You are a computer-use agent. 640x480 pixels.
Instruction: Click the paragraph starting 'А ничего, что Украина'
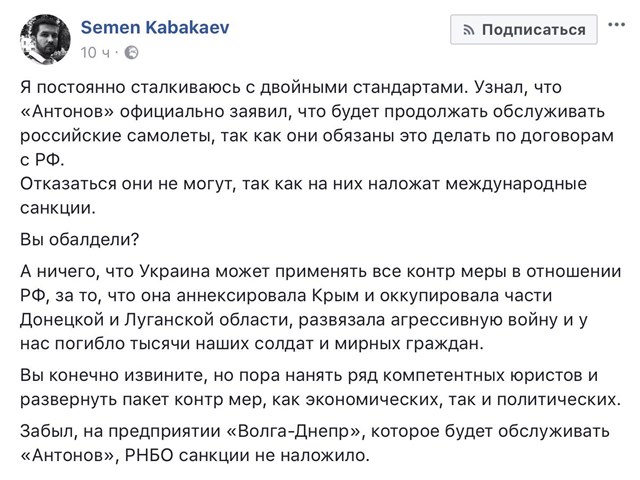[x=320, y=307]
